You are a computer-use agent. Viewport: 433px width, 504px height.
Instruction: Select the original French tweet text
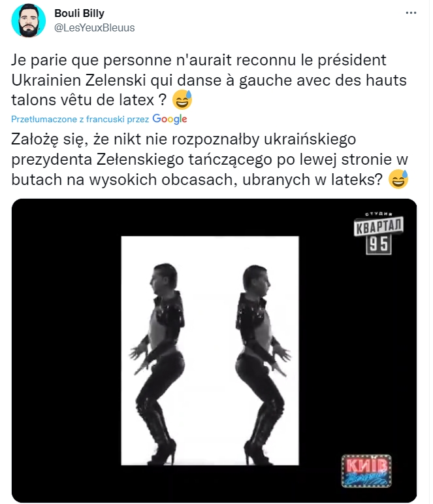tap(209, 80)
